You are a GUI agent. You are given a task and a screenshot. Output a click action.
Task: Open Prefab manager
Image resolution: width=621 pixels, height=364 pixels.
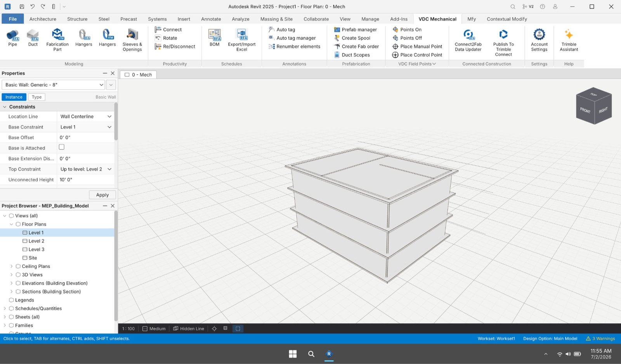[x=356, y=29]
